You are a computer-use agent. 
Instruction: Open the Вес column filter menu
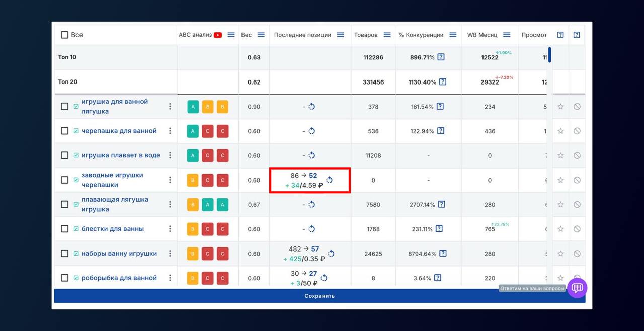coord(261,35)
